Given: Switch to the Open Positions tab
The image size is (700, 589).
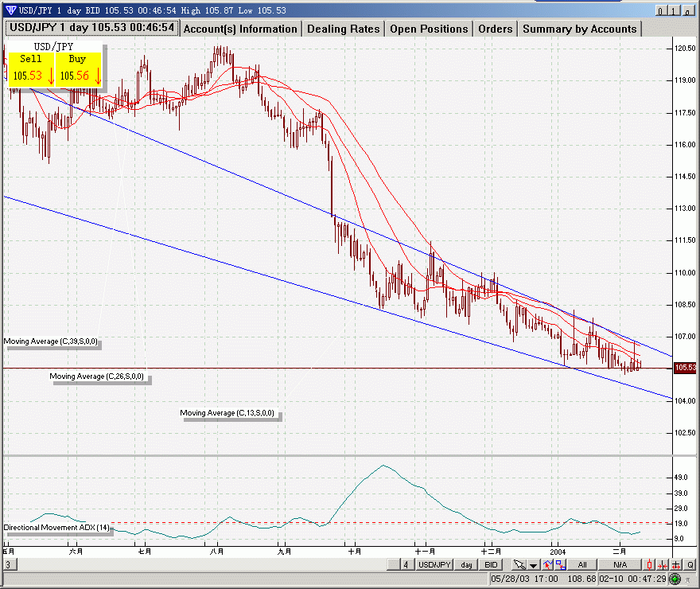Looking at the screenshot, I should tap(429, 29).
